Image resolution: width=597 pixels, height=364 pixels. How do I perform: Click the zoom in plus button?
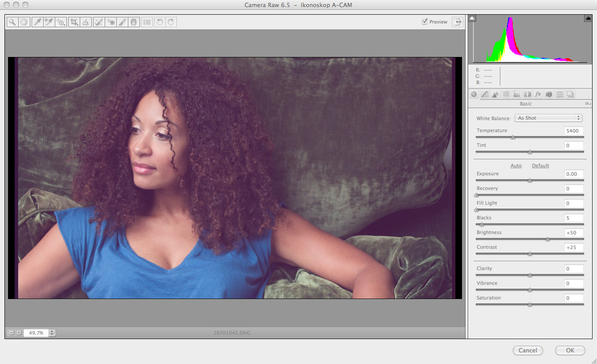(19, 332)
